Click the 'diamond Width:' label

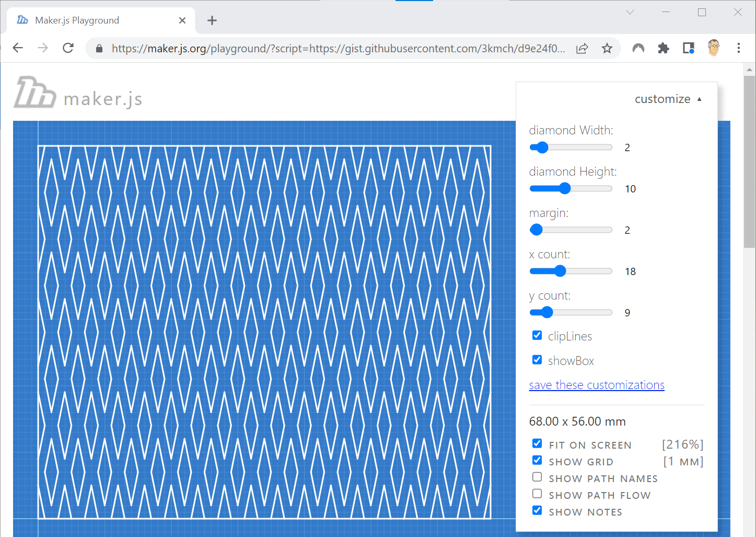571,130
